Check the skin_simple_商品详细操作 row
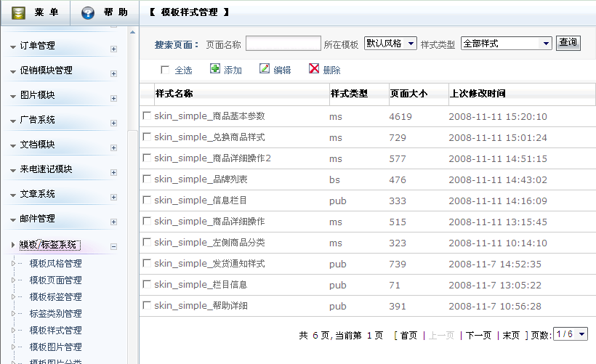This screenshot has width=596, height=364. point(147,221)
